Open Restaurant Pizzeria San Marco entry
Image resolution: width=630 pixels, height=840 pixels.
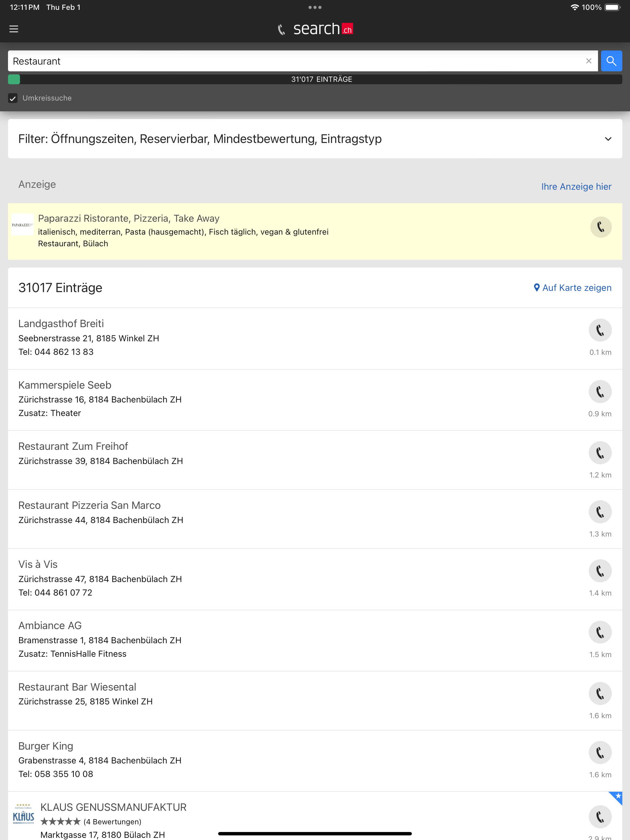pos(315,519)
